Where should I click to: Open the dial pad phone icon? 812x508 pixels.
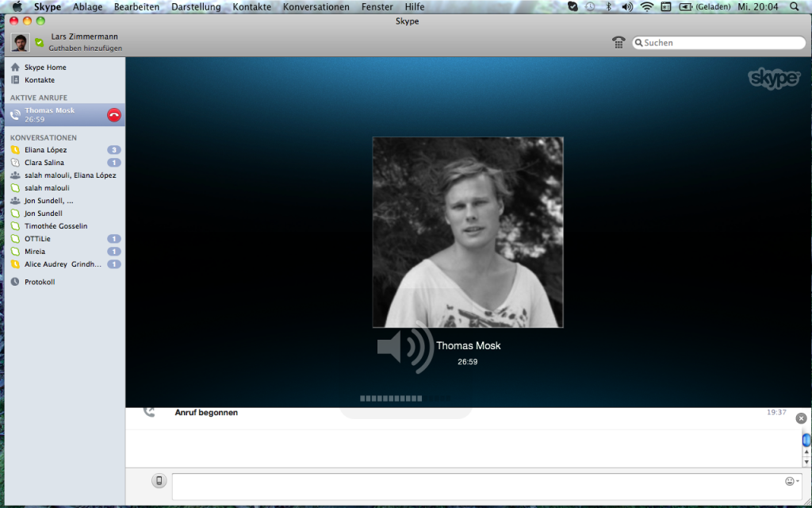(619, 43)
